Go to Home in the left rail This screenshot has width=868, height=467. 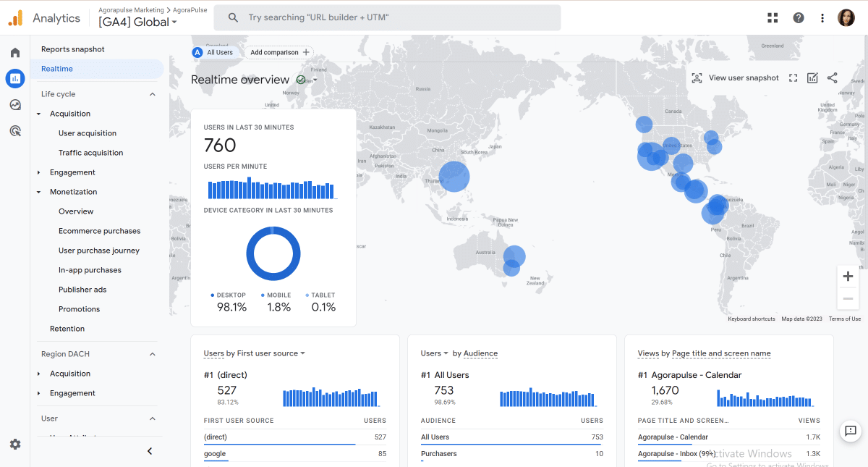pyautogui.click(x=15, y=53)
